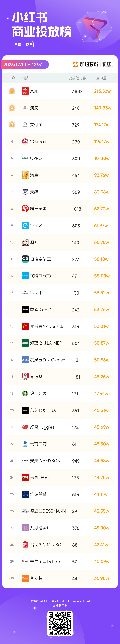Select the 支付宝 brand logo
Viewport: 120px width, 644px height.
point(25,124)
